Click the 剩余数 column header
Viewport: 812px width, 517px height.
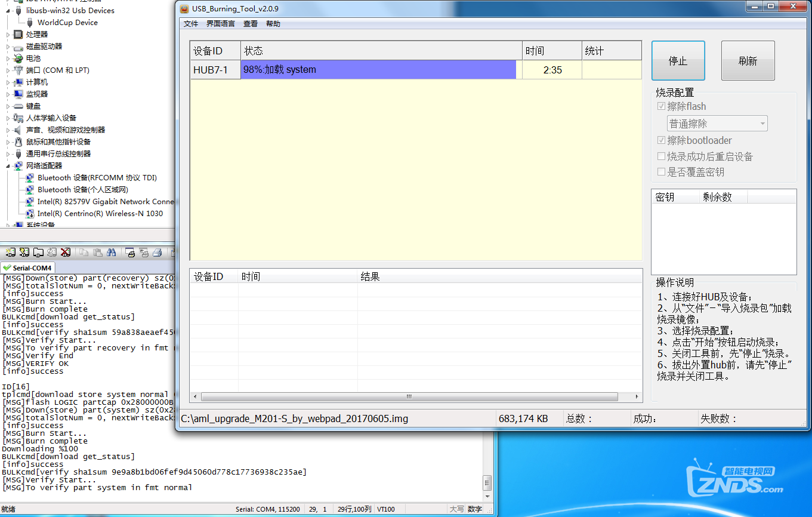[x=723, y=197]
